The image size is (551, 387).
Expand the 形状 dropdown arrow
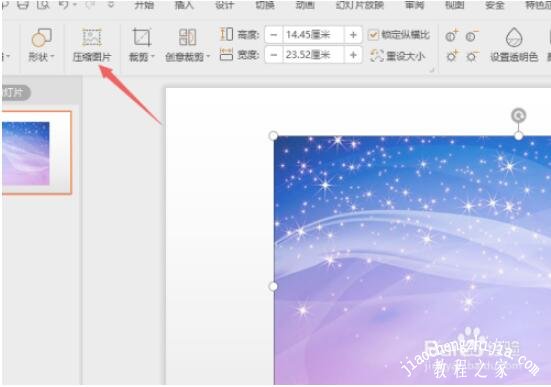52,57
